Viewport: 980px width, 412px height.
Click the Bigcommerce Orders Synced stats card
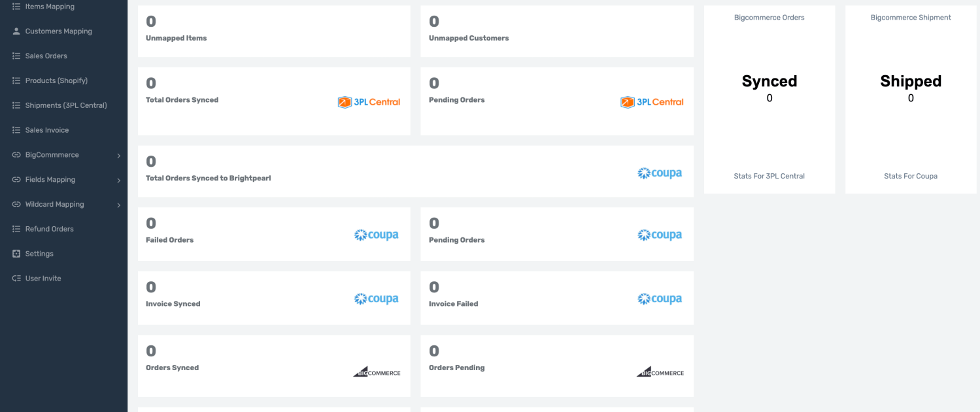click(769, 99)
